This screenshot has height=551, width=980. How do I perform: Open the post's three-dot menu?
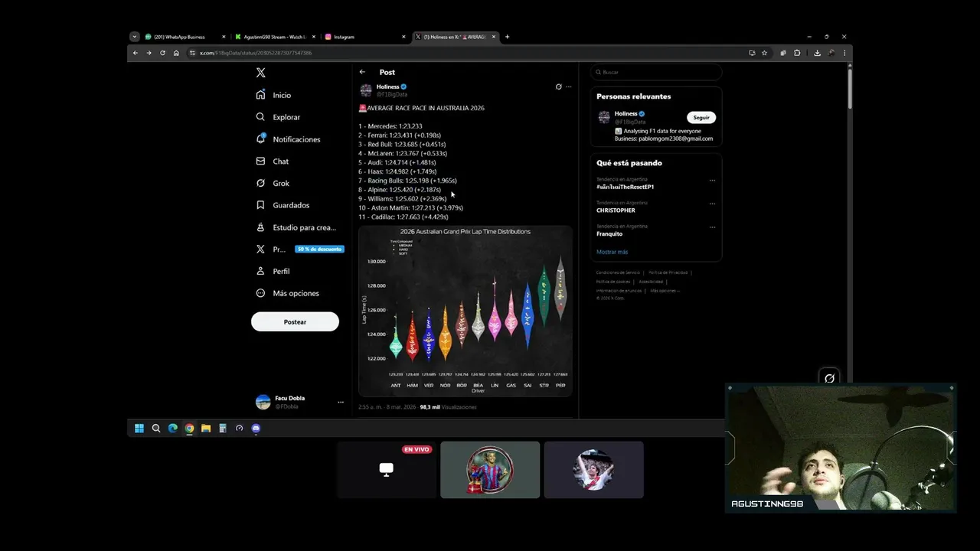tap(568, 86)
